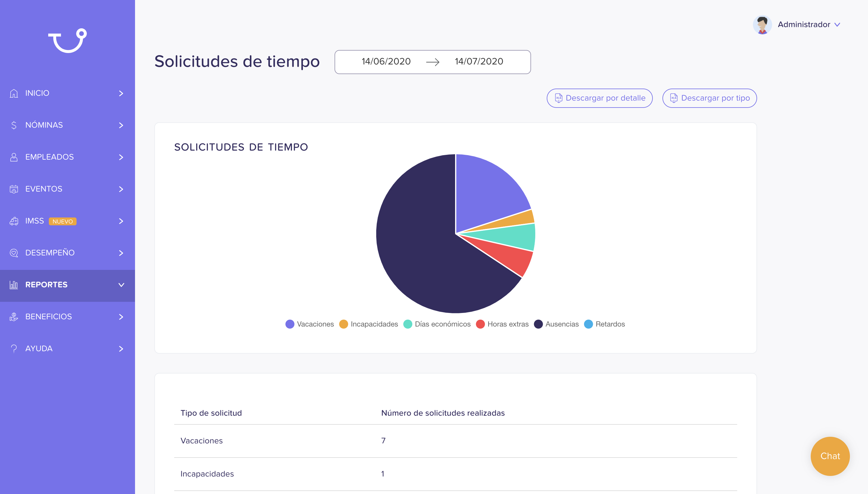Click the home icon beside INICIO

click(x=14, y=93)
